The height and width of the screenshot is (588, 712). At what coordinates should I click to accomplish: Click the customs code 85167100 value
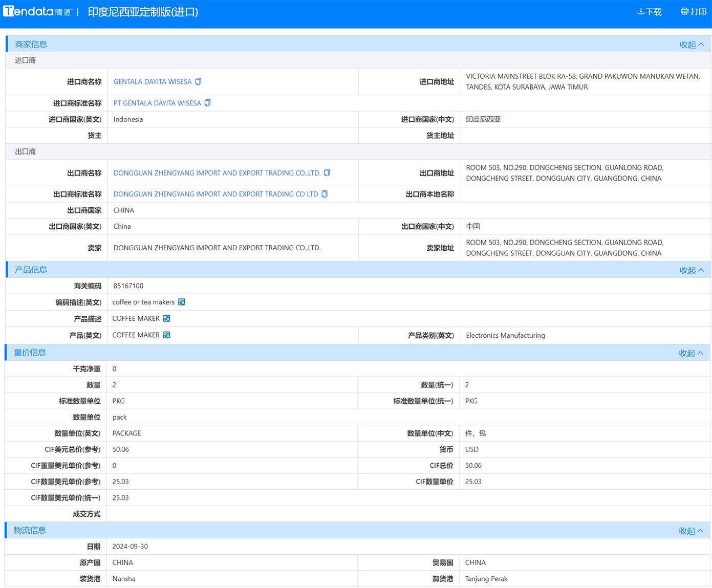coord(128,286)
